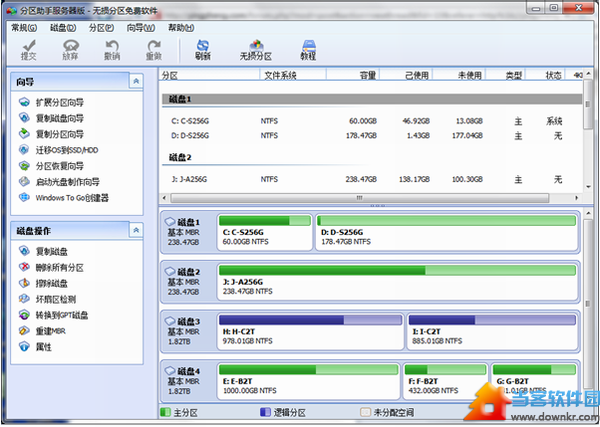The width and height of the screenshot is (600, 427).
Task: Select the F: F-B2T 432.00GB partition block
Action: tap(445, 381)
